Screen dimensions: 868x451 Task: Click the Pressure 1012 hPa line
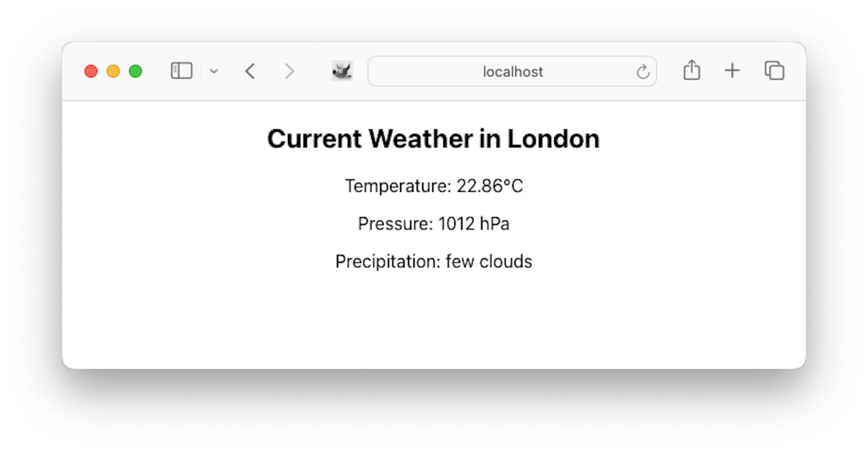[x=434, y=223]
